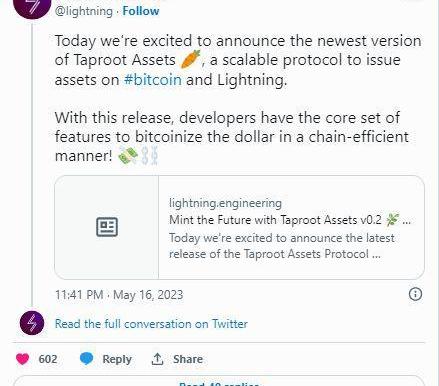Viewport: 439px width, 386px height.
Task: Click the blue Reply speech bubble icon
Action: pos(87,359)
